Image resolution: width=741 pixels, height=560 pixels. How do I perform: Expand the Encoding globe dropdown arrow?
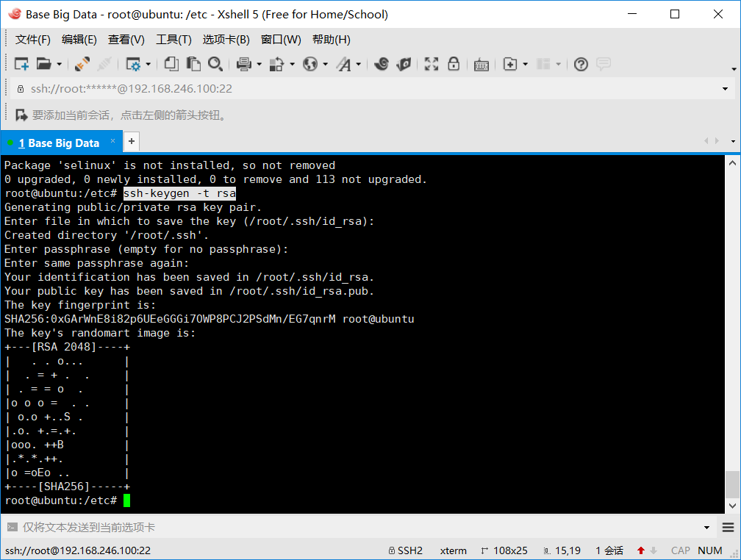click(x=325, y=64)
